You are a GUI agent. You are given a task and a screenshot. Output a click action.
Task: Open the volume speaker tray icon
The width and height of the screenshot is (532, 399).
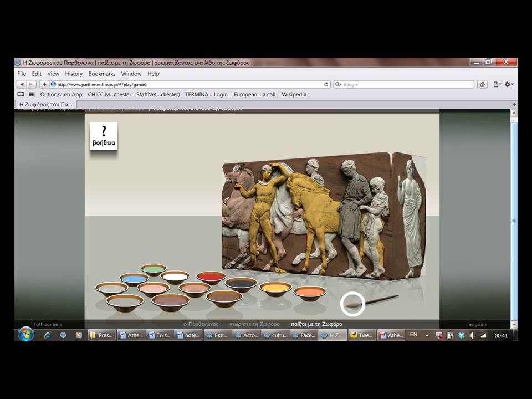point(472,336)
